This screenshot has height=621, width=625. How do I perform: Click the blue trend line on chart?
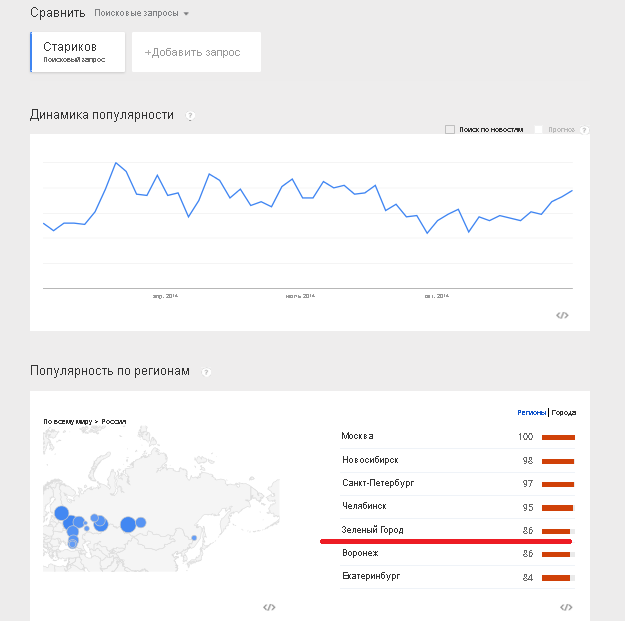click(117, 162)
